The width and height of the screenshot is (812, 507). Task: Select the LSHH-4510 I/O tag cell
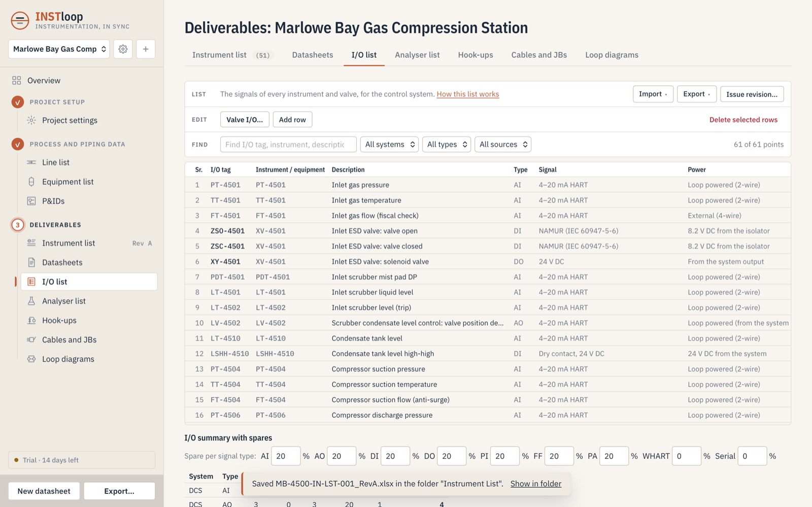pos(229,354)
